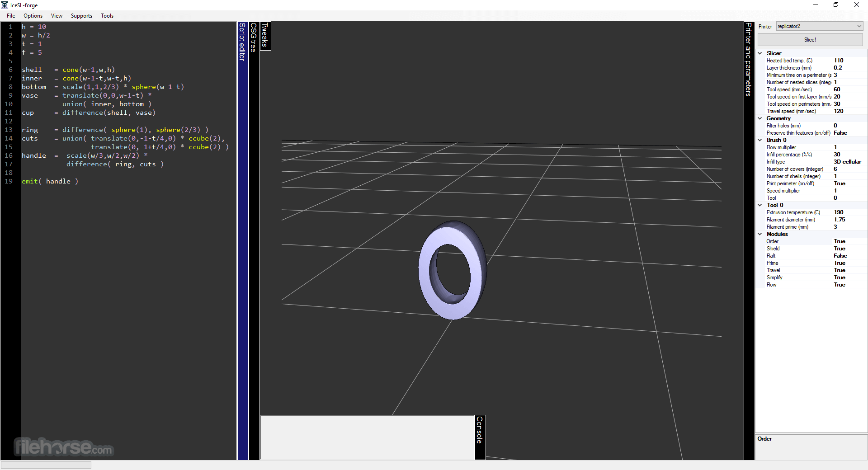Image resolution: width=868 pixels, height=470 pixels.
Task: Select the Speed multiplier row label
Action: (x=783, y=191)
